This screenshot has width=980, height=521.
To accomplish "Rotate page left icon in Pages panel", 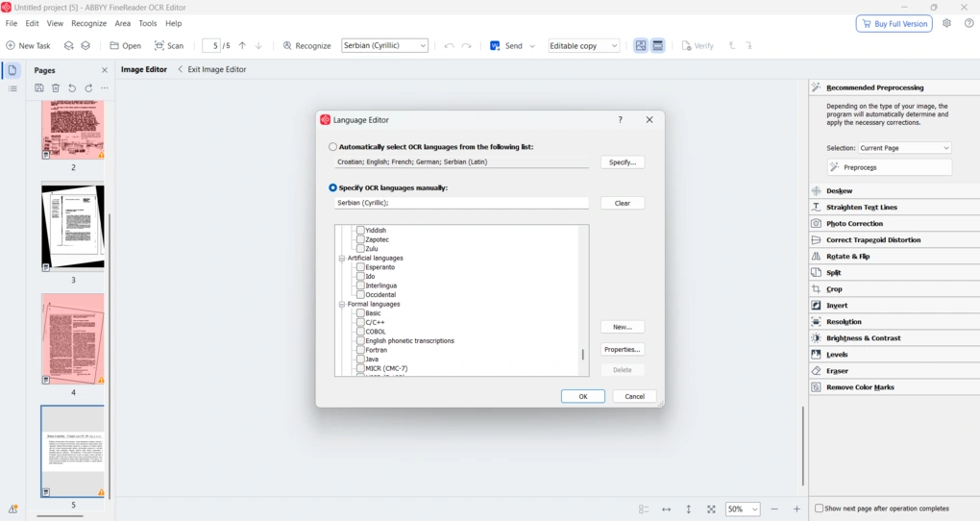I will click(x=72, y=88).
